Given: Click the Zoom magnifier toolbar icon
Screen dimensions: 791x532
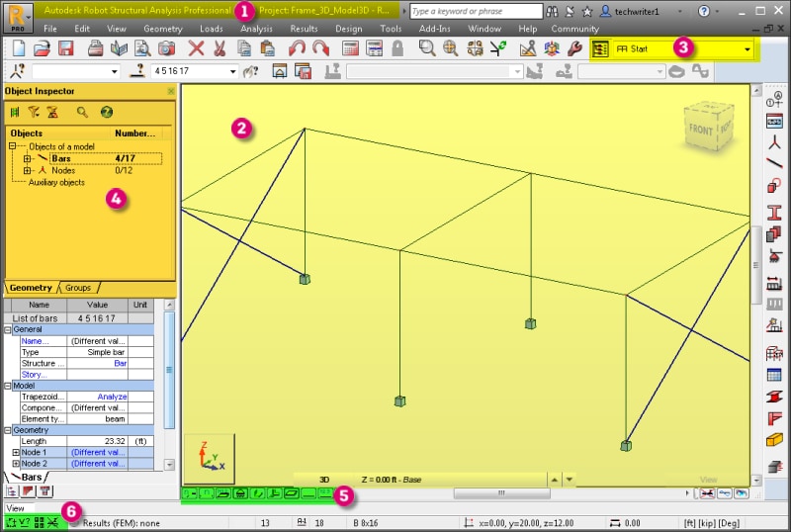Looking at the screenshot, I should [427, 48].
